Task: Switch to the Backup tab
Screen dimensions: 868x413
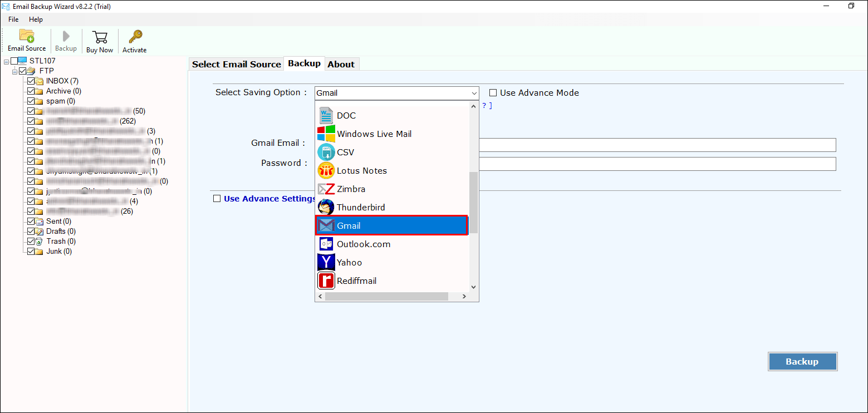Action: (304, 63)
